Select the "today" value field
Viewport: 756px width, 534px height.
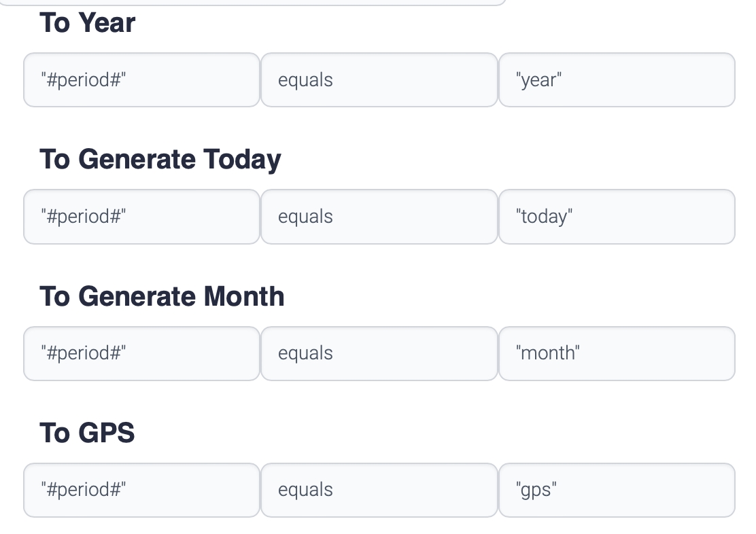pyautogui.click(x=616, y=217)
